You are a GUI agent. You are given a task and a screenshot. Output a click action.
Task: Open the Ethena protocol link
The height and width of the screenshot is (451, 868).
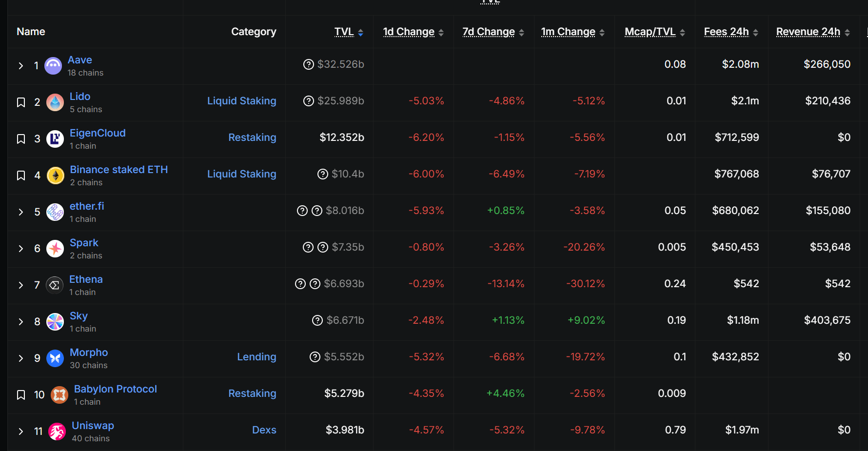pyautogui.click(x=86, y=279)
